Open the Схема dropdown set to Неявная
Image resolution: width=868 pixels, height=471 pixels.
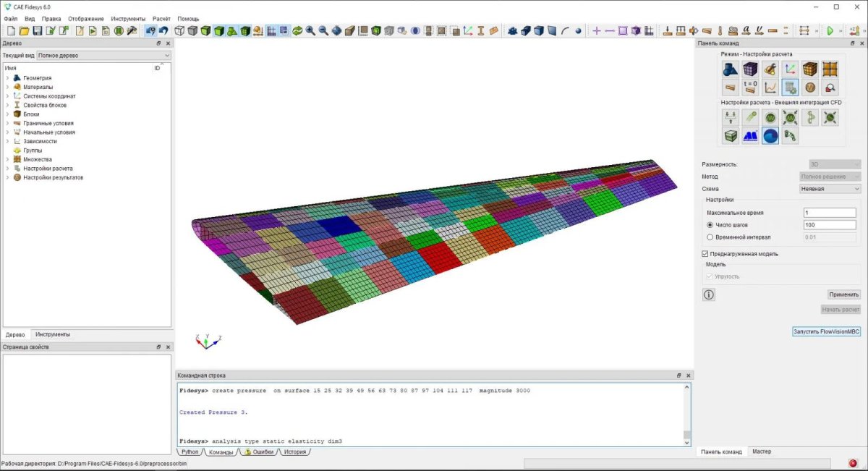pyautogui.click(x=830, y=189)
